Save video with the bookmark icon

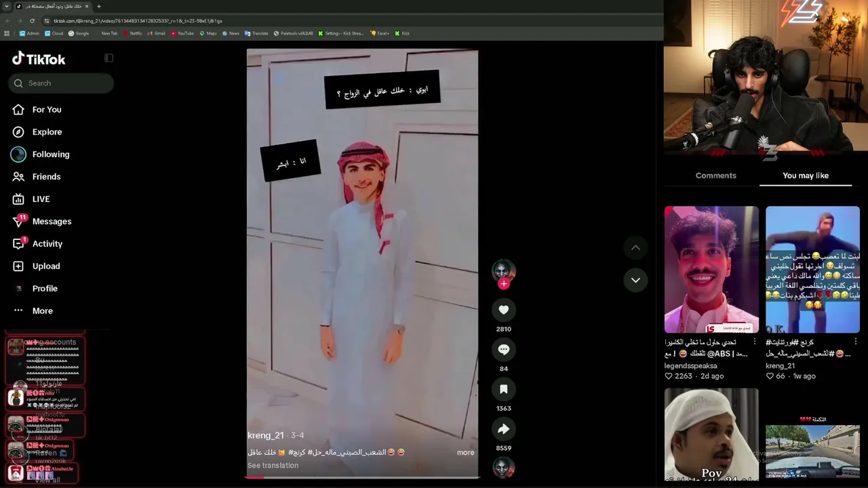[x=503, y=389]
